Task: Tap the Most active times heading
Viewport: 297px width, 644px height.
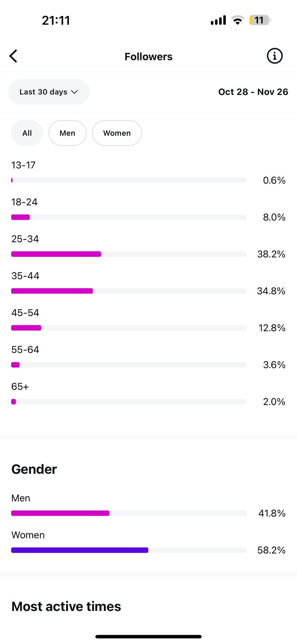Action: pyautogui.click(x=66, y=606)
